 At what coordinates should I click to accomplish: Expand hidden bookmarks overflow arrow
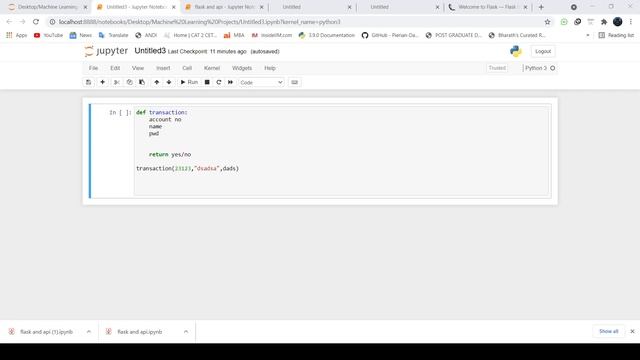[x=588, y=36]
